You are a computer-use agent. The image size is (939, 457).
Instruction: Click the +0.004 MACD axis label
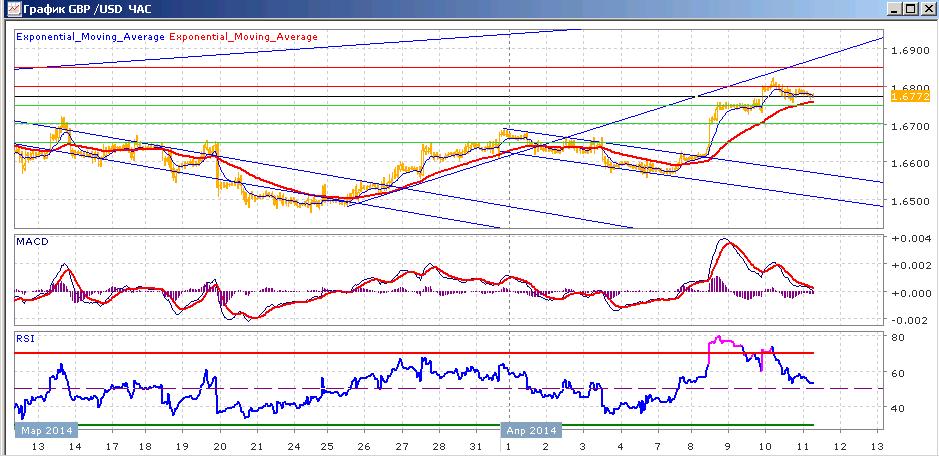(910, 238)
